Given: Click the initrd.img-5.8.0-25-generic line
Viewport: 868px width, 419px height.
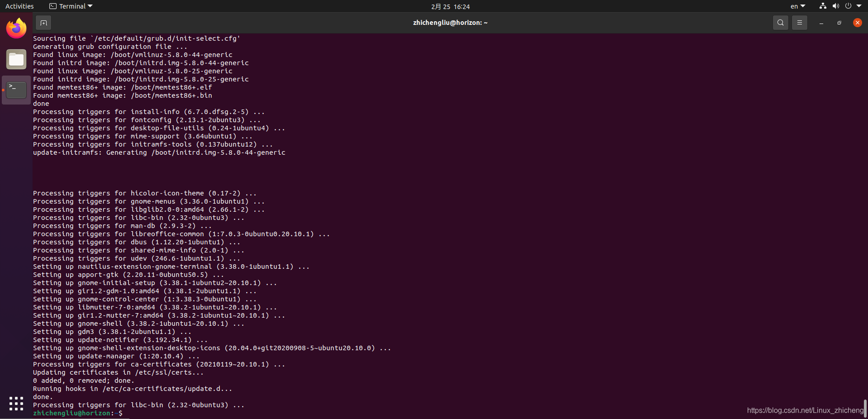Looking at the screenshot, I should click(141, 79).
